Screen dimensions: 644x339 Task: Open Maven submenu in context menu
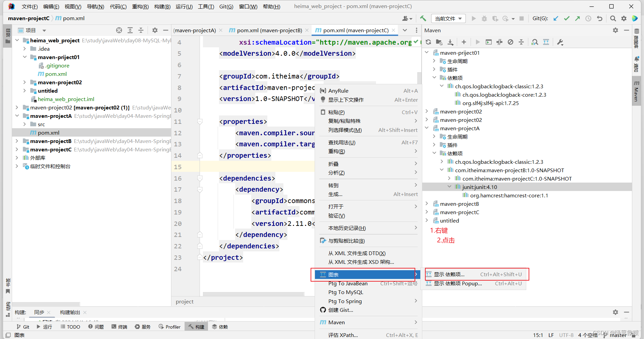pyautogui.click(x=368, y=322)
